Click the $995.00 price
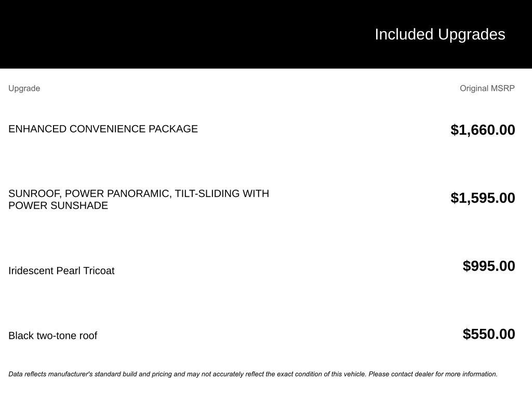Image resolution: width=532 pixels, height=399 pixels. point(489,266)
